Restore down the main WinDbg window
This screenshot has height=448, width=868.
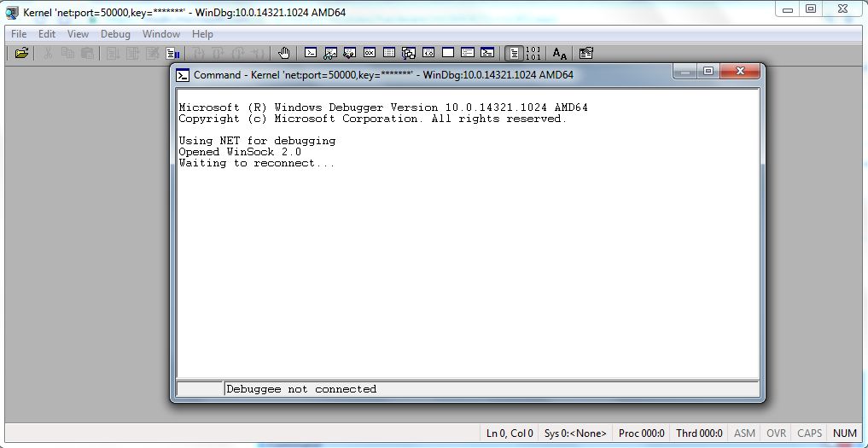(811, 9)
